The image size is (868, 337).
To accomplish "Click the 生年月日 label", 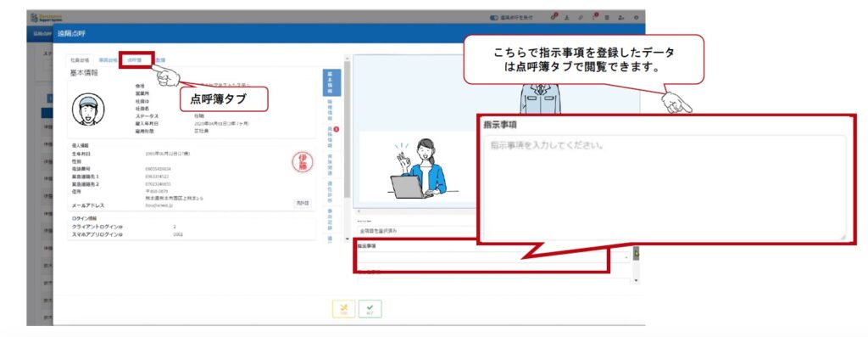I will pyautogui.click(x=81, y=154).
